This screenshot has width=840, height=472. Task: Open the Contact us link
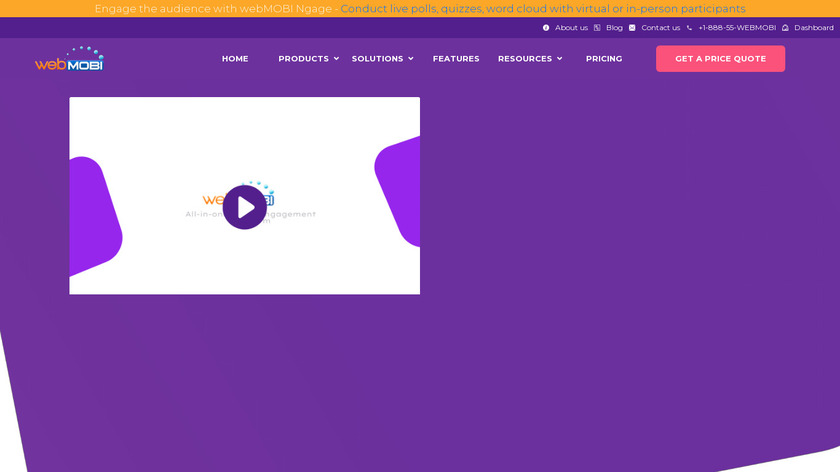(660, 28)
